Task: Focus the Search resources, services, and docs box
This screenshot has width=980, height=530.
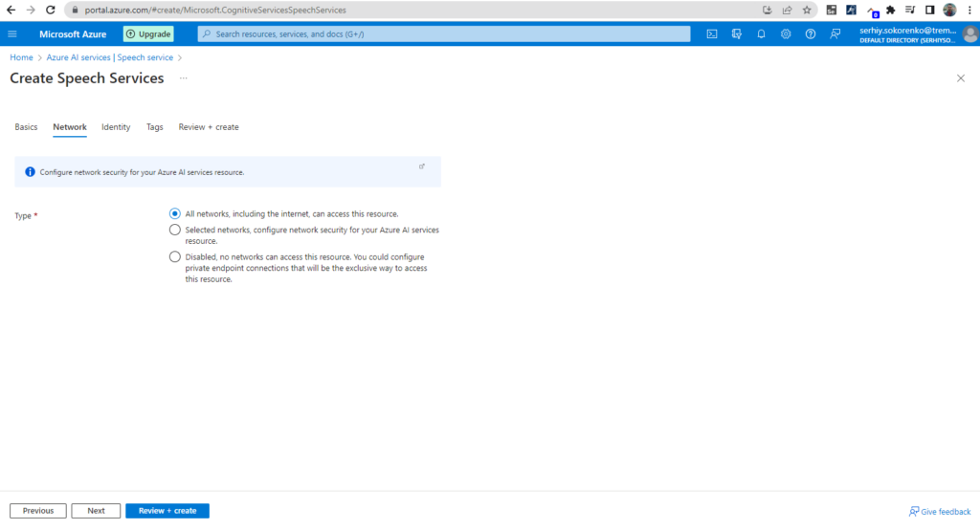Action: point(444,33)
